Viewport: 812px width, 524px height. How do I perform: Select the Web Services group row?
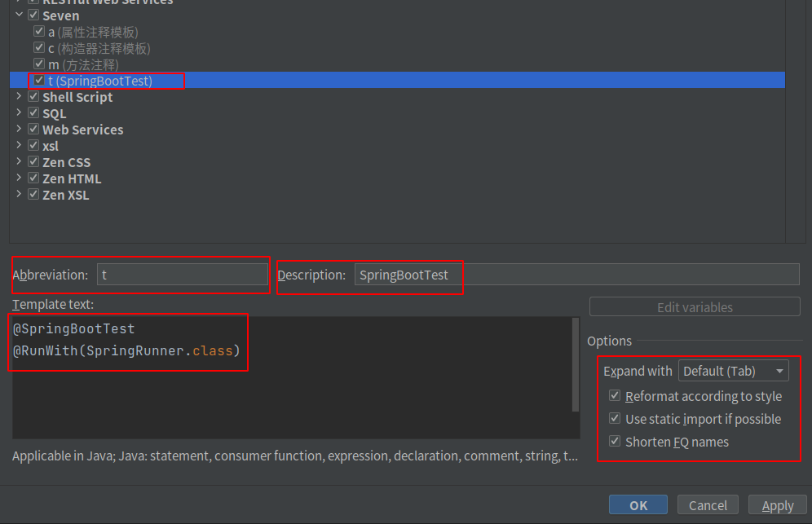(397, 130)
